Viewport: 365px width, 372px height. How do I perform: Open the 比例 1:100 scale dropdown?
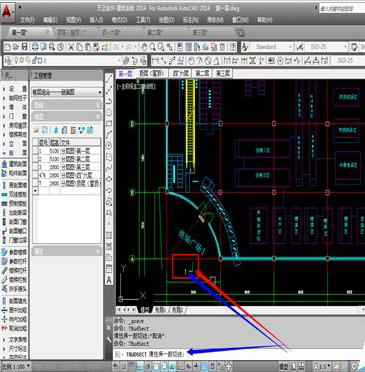click(x=16, y=366)
